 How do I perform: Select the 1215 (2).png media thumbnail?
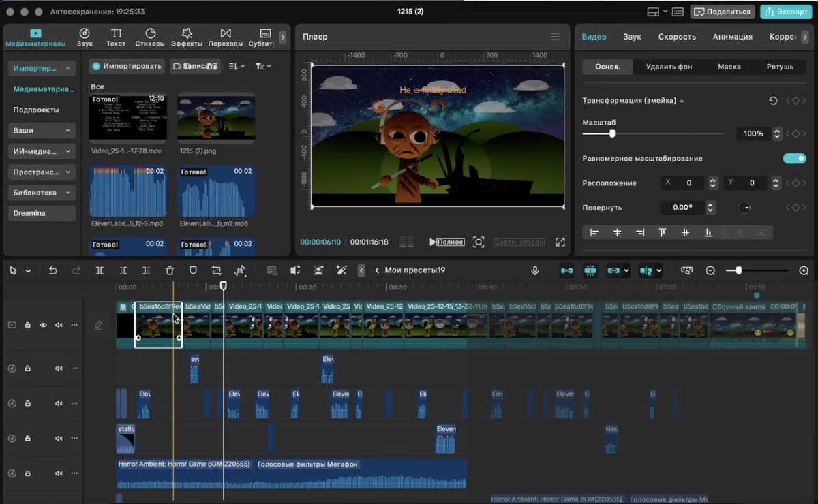click(216, 117)
